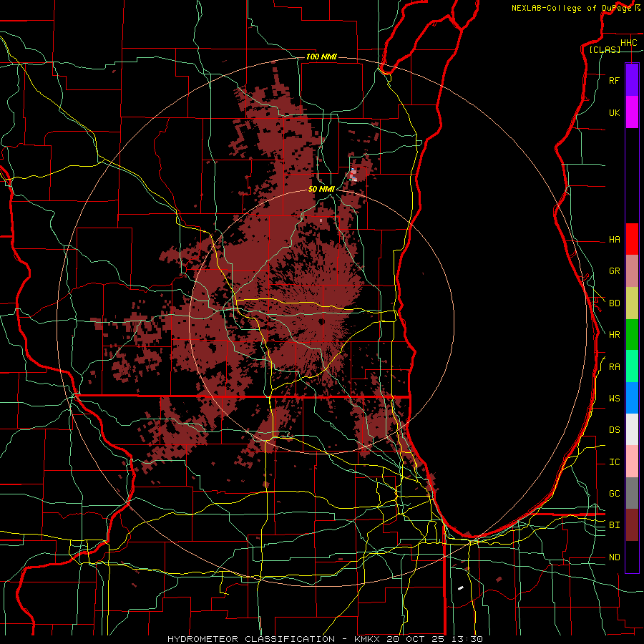
Task: Click the "HR" legend label
Action: [614, 335]
